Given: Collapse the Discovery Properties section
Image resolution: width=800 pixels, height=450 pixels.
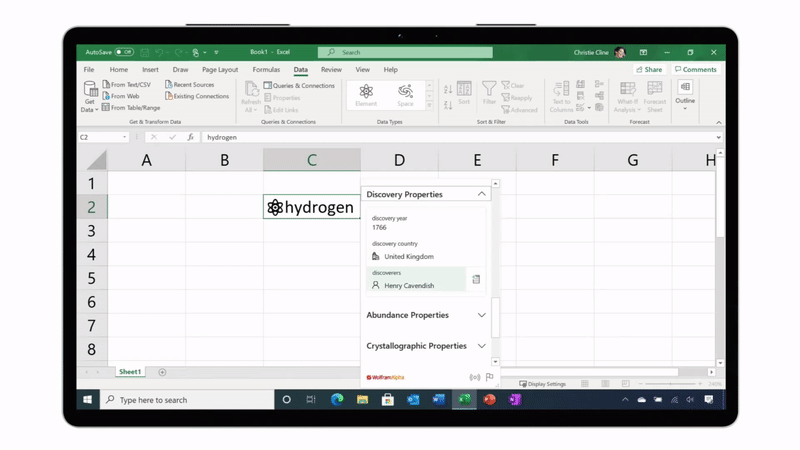Looking at the screenshot, I should pos(481,194).
